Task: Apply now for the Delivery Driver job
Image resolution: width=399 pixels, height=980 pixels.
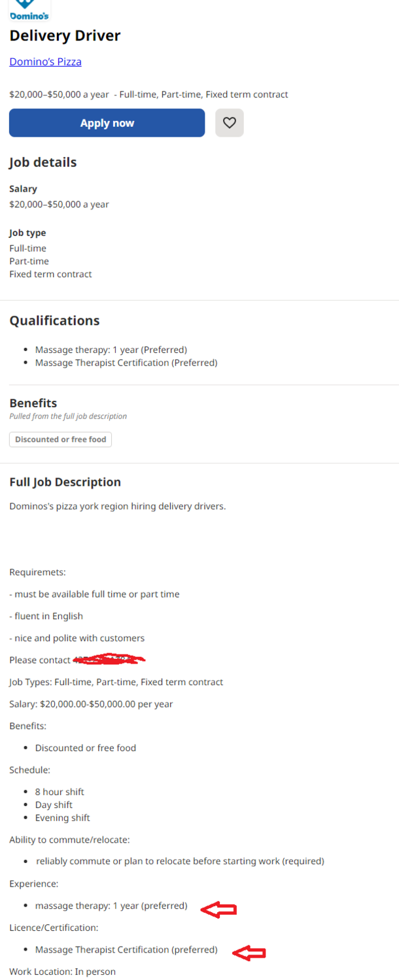Action: (x=107, y=123)
